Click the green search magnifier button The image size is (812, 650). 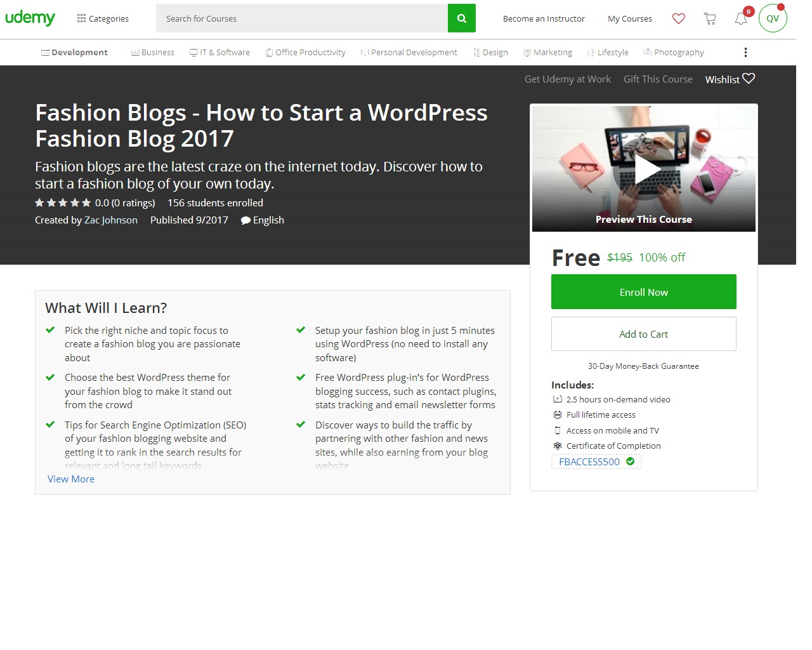[x=462, y=18]
